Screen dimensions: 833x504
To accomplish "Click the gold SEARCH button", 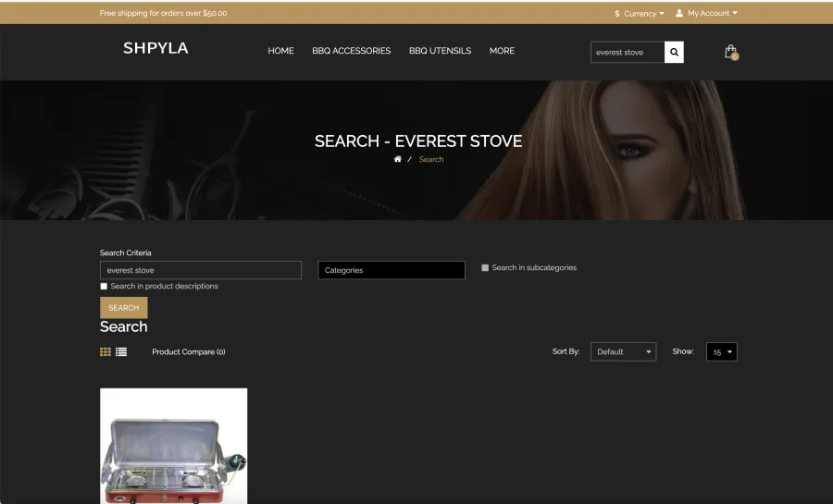I will click(124, 308).
